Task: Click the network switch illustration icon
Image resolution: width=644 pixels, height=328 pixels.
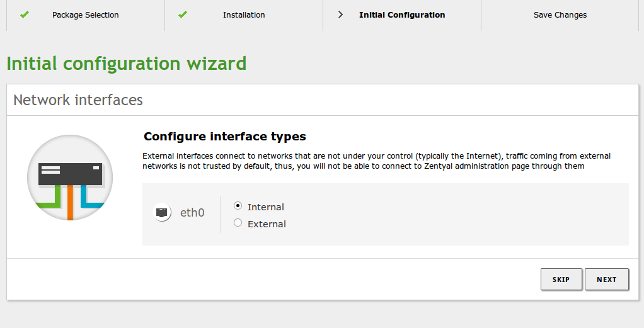Action: tap(70, 178)
